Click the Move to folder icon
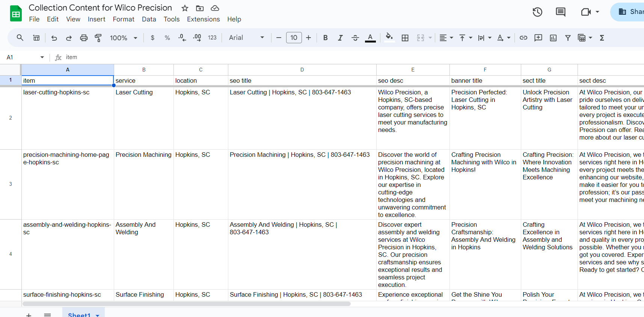This screenshot has height=317, width=644. click(x=200, y=8)
